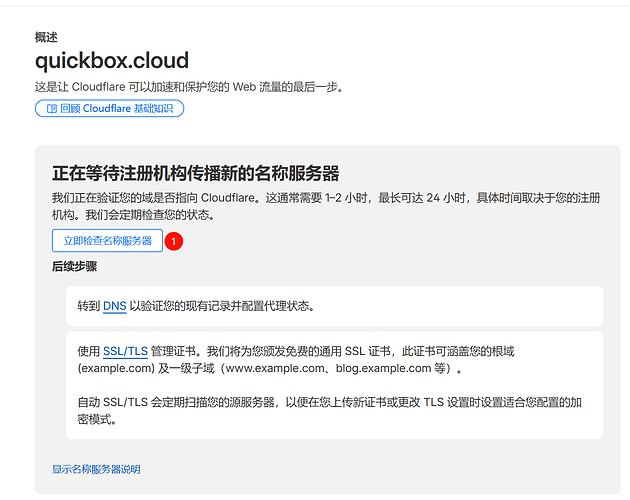Open the SSL/TLS link
The height and width of the screenshot is (500, 630).
pyautogui.click(x=125, y=351)
